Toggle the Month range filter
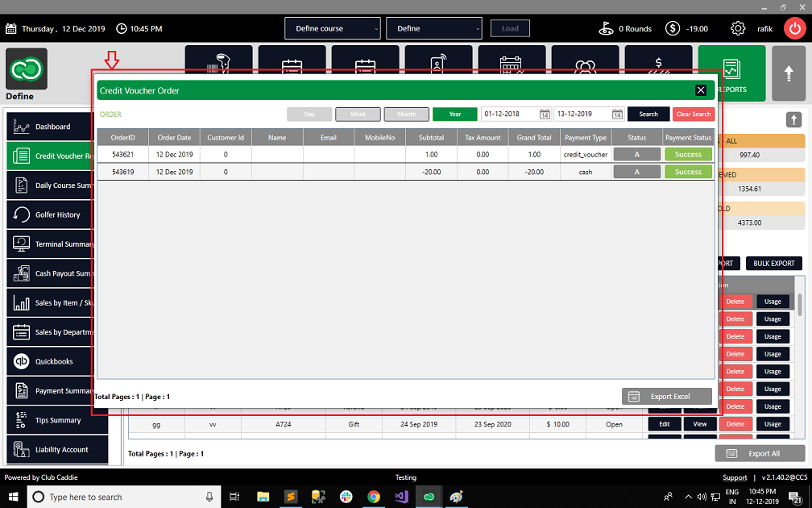The height and width of the screenshot is (508, 812). [407, 114]
